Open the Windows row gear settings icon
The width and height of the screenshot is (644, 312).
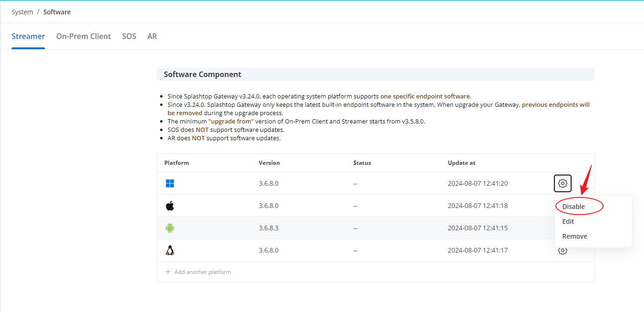click(562, 183)
